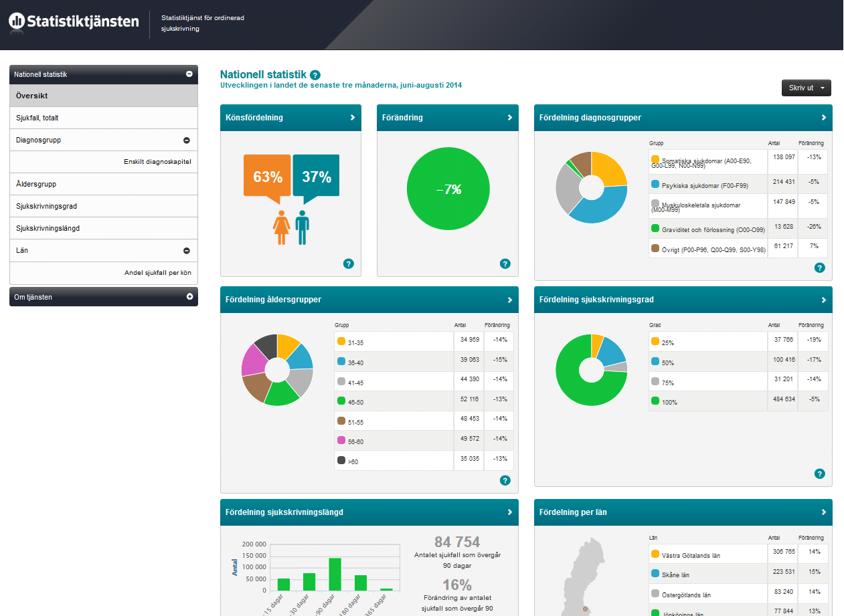Collapse Diagnosgrupp submenu
Viewport: 844px width, 616px height.
click(x=187, y=140)
